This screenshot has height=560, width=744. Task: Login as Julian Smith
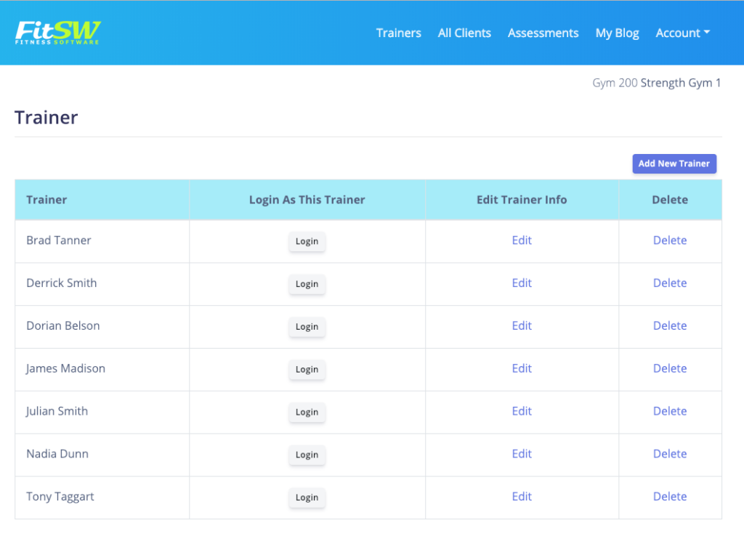307,412
